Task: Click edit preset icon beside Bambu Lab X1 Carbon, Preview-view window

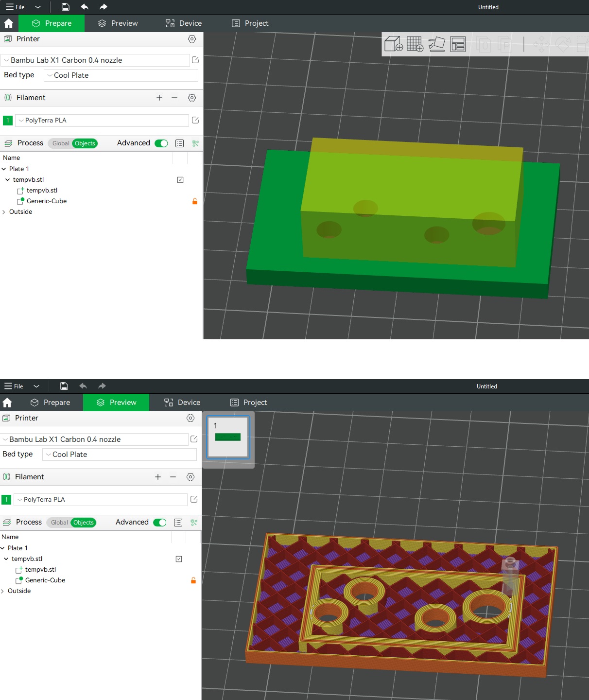Action: tap(194, 439)
